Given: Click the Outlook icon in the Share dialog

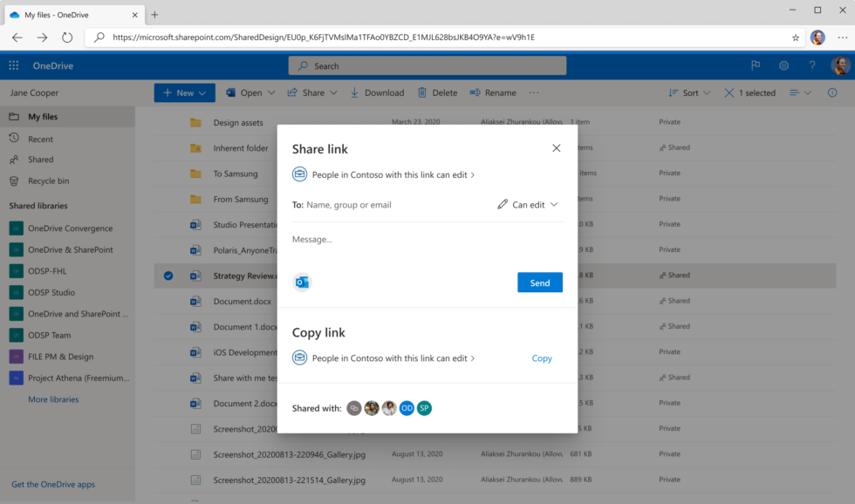Looking at the screenshot, I should [x=302, y=282].
